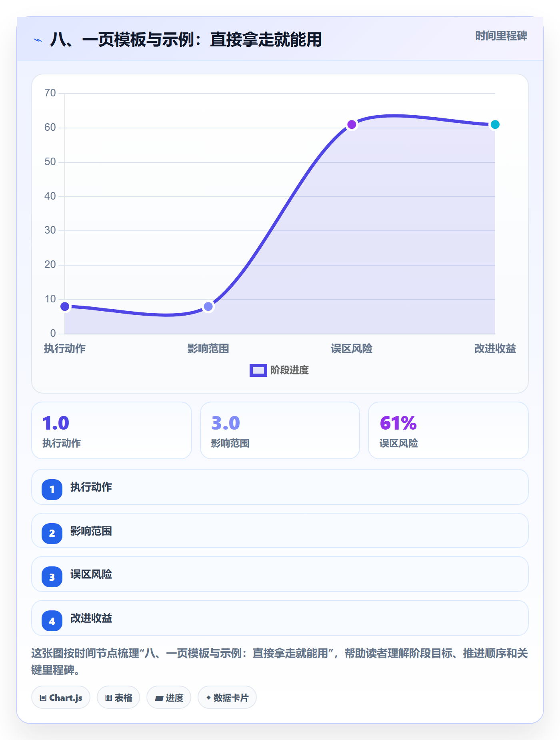Click the page title 八、一页模板与示例
This screenshot has height=740, width=560.
click(x=186, y=40)
